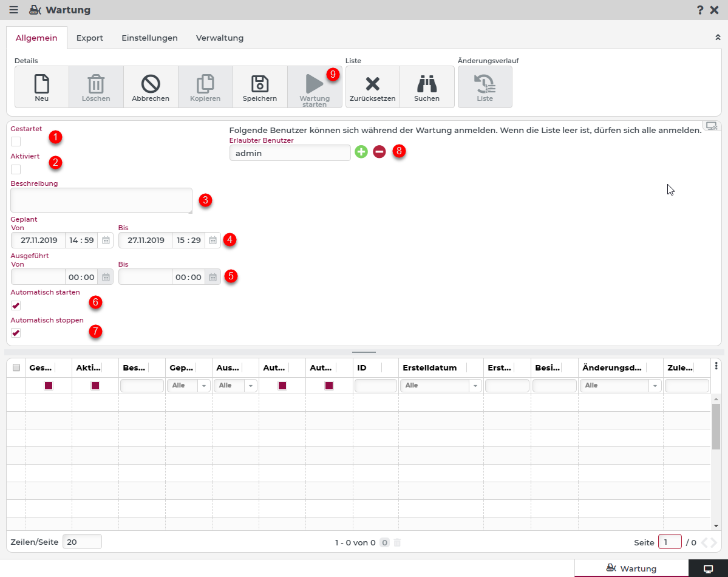Open the Einstellungen tab

[149, 38]
